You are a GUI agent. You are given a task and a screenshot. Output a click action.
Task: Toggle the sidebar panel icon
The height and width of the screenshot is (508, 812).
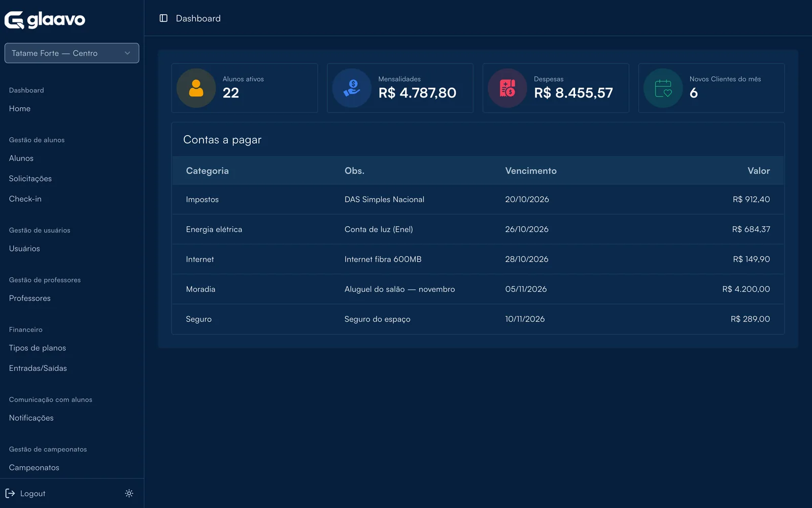coord(163,18)
